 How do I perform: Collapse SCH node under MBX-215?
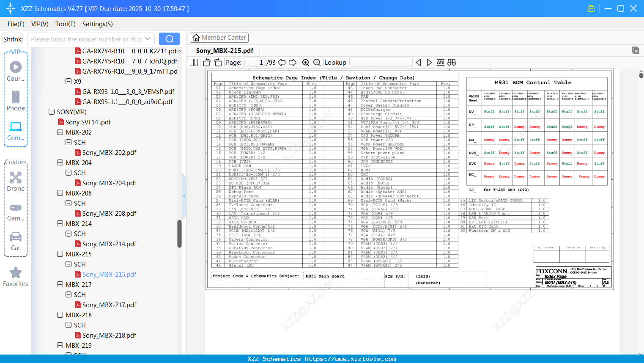[x=69, y=264]
